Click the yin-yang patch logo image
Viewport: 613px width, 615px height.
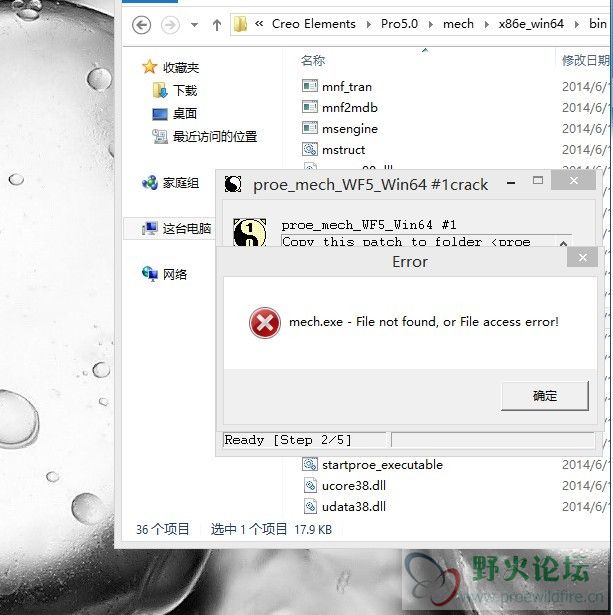tap(249, 232)
